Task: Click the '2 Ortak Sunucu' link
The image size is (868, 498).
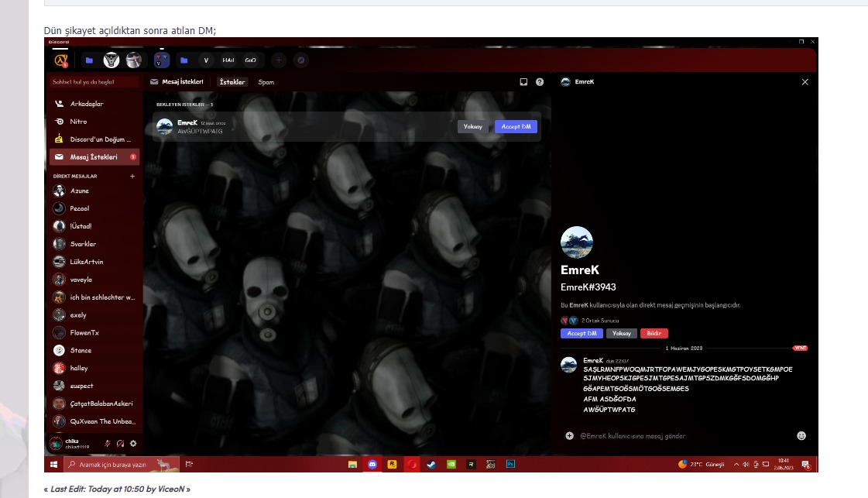Action: [600, 321]
